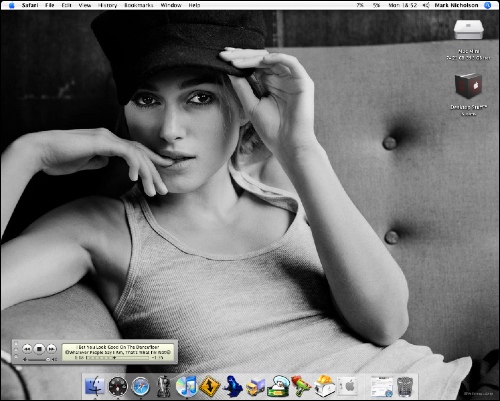Click the 5% meter in the menu bar

pyautogui.click(x=376, y=5)
